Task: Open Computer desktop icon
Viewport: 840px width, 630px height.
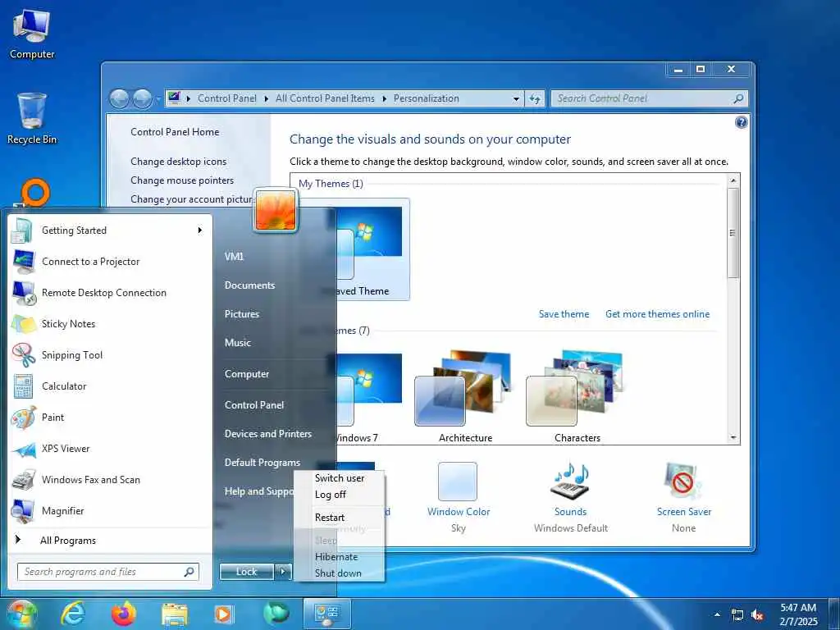Action: [x=32, y=33]
